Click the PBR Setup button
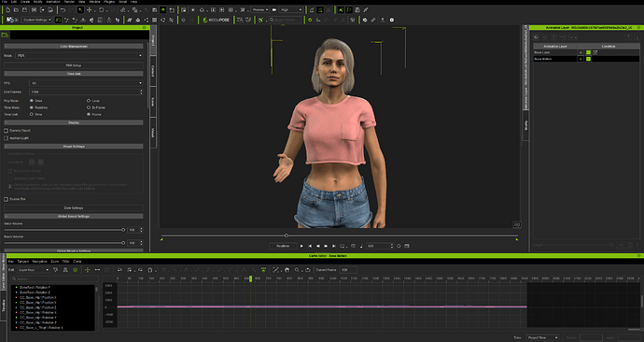Screen dimensions: 644x342 click(74, 65)
